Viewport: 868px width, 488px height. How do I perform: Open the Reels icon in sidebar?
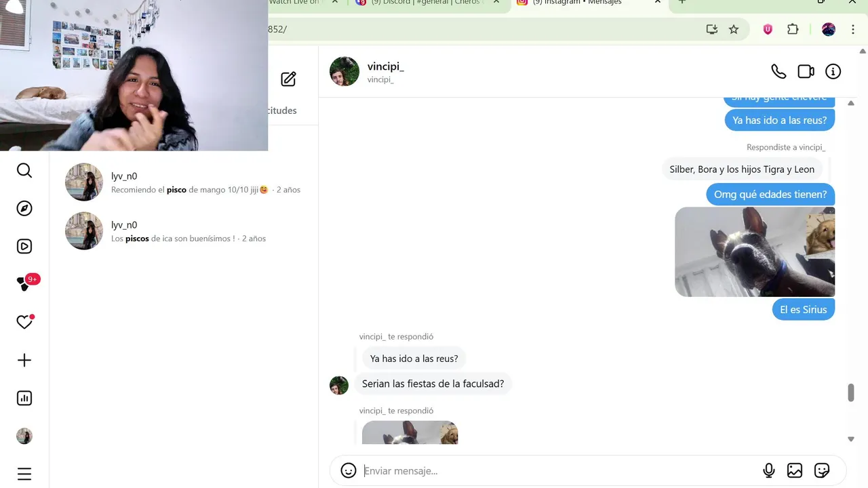tap(24, 247)
